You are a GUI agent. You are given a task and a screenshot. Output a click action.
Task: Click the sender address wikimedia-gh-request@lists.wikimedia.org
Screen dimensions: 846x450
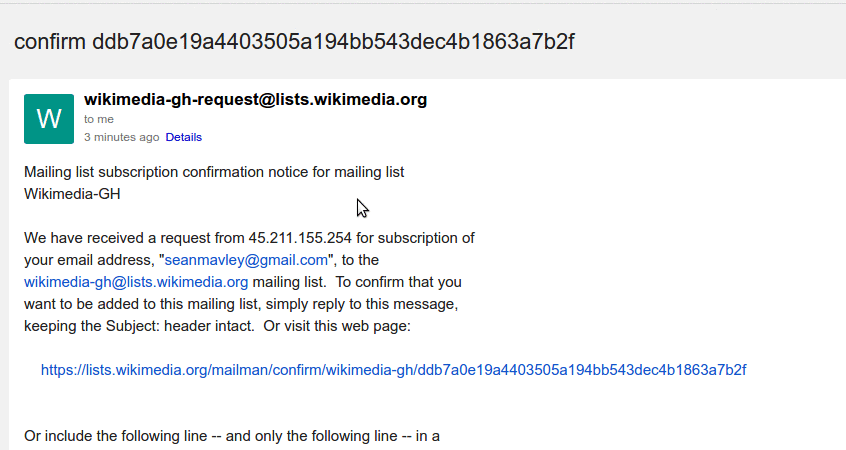[x=255, y=99]
